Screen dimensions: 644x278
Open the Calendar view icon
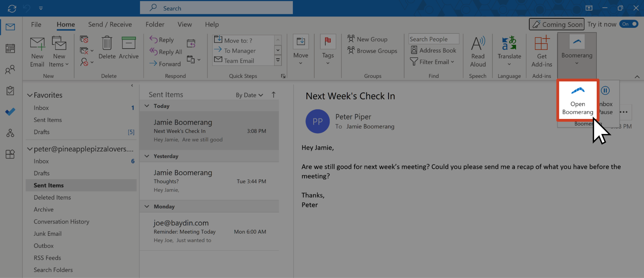[10, 48]
